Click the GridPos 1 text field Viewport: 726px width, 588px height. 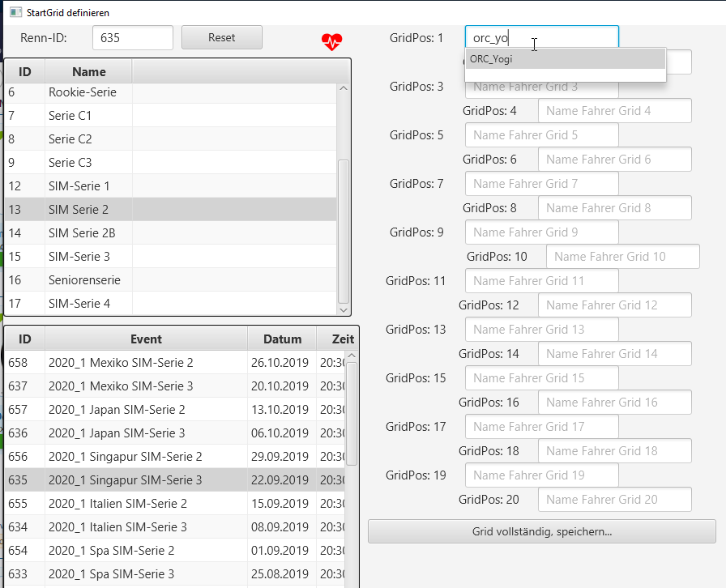(x=541, y=38)
